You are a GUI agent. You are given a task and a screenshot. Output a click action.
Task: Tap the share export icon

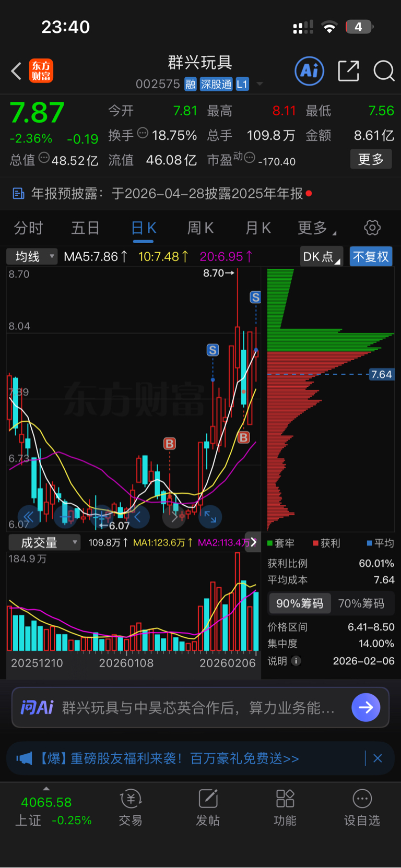[348, 71]
